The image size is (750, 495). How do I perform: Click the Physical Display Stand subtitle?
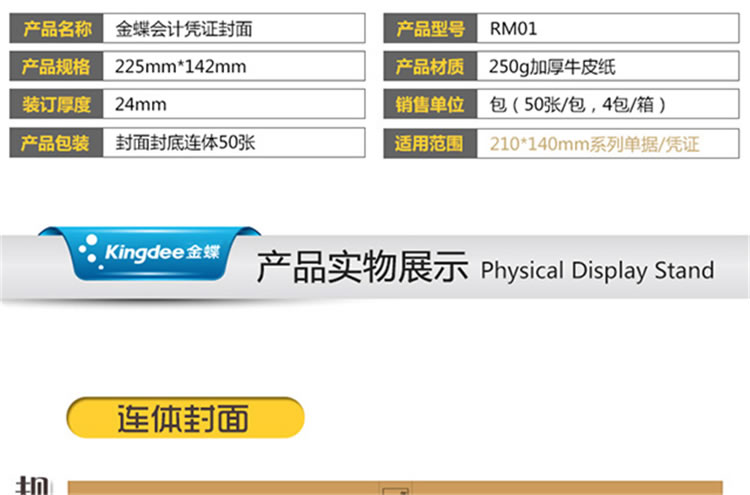pos(597,271)
